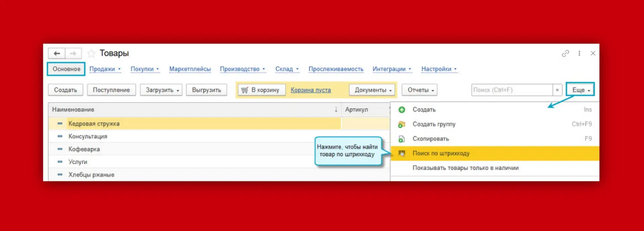The width and height of the screenshot is (644, 231).
Task: Click the back navigation arrow
Action: pyautogui.click(x=57, y=53)
